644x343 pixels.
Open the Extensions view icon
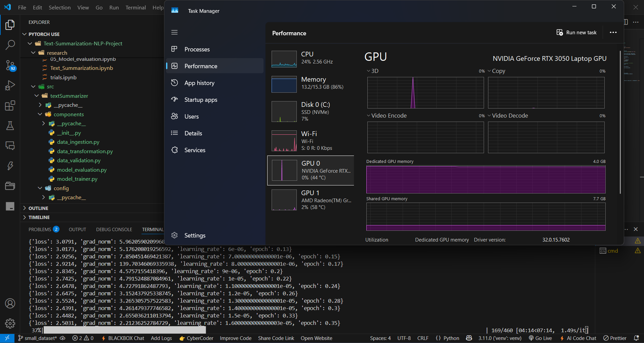pyautogui.click(x=10, y=105)
